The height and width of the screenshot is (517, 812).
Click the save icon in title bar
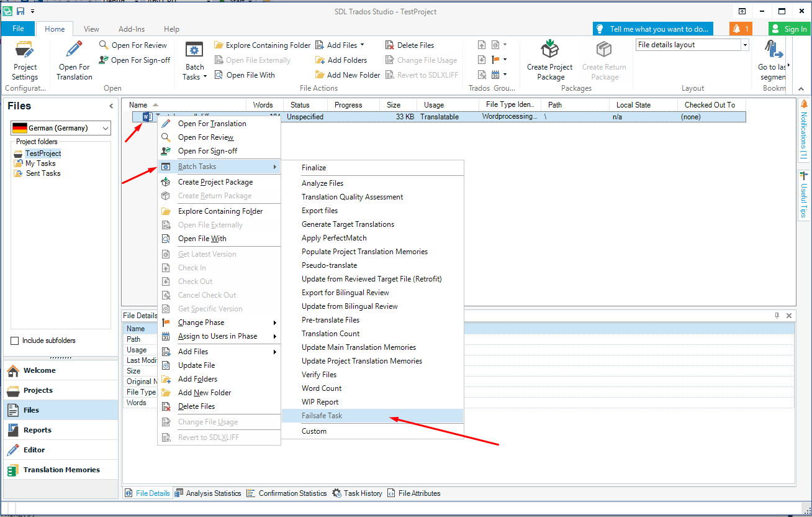20,11
